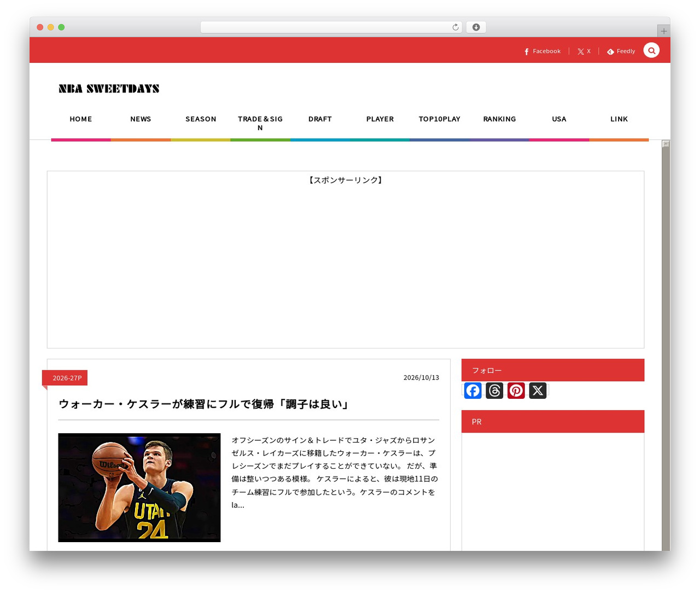Click the page vertical scrollbar
This screenshot has height=593, width=700.
[x=666, y=345]
